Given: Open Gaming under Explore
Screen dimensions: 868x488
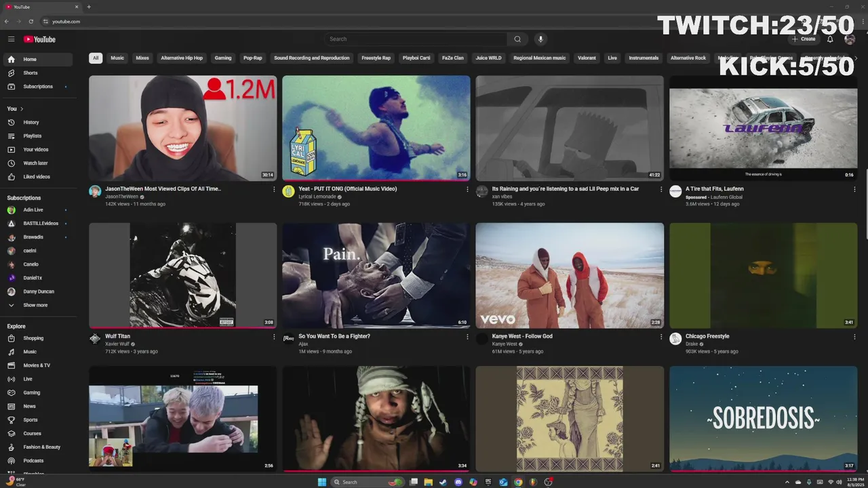Looking at the screenshot, I should tap(37, 392).
